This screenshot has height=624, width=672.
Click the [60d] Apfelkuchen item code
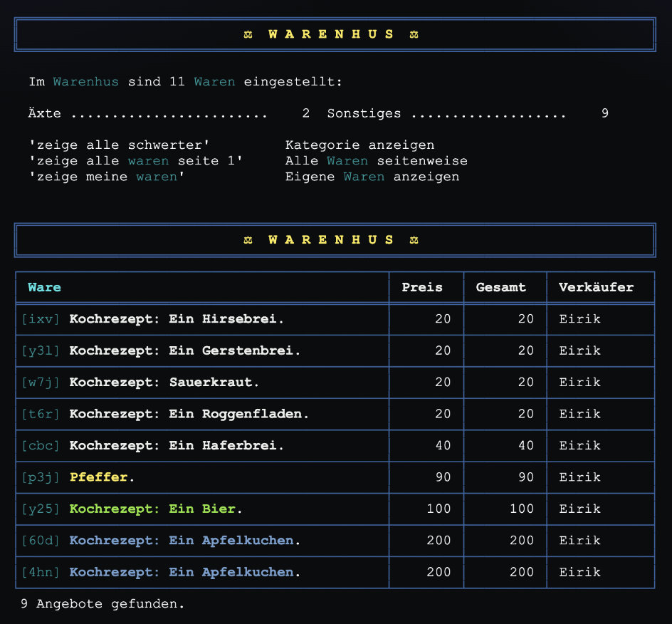point(41,541)
